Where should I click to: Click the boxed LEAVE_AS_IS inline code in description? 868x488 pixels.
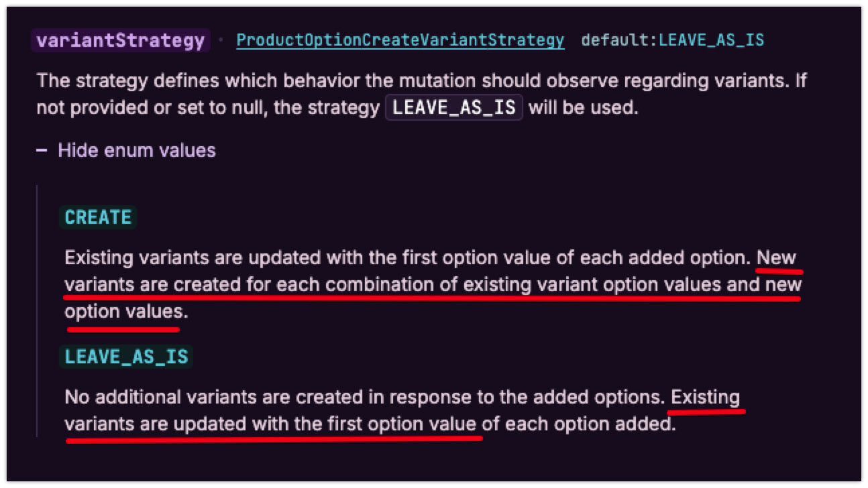pyautogui.click(x=454, y=107)
